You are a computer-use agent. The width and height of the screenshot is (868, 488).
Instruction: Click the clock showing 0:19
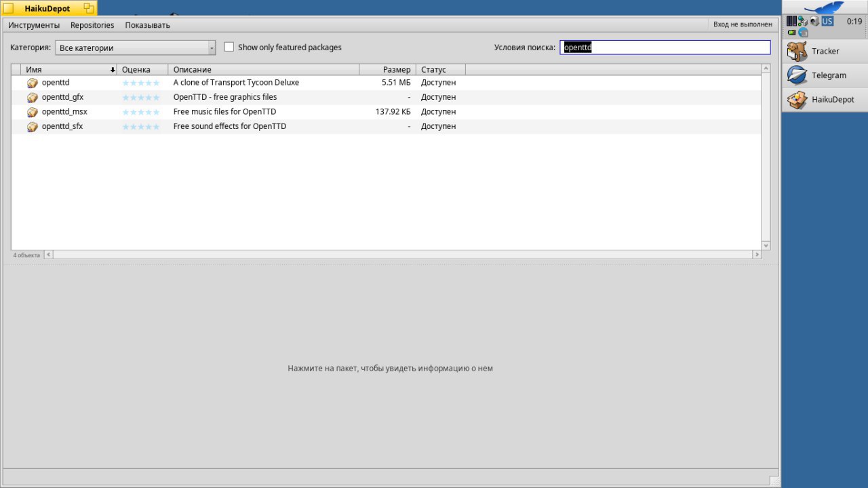[x=854, y=21]
